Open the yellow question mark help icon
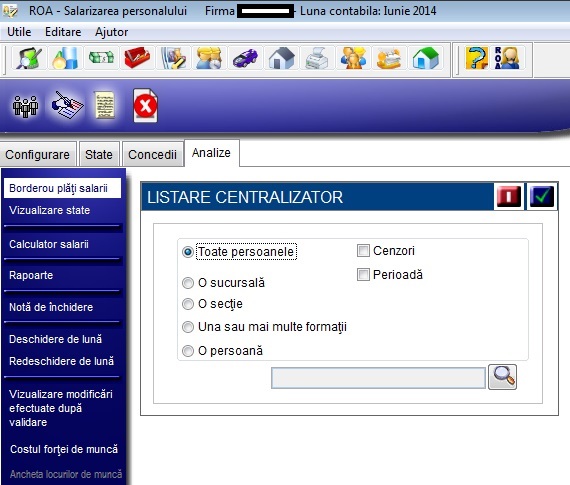Image resolution: width=570 pixels, height=485 pixels. [477, 58]
